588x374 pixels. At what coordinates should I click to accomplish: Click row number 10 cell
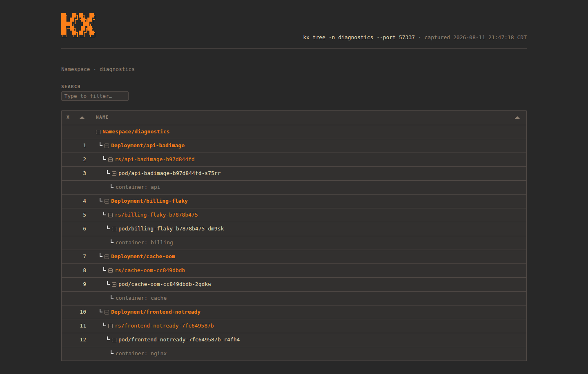point(83,312)
